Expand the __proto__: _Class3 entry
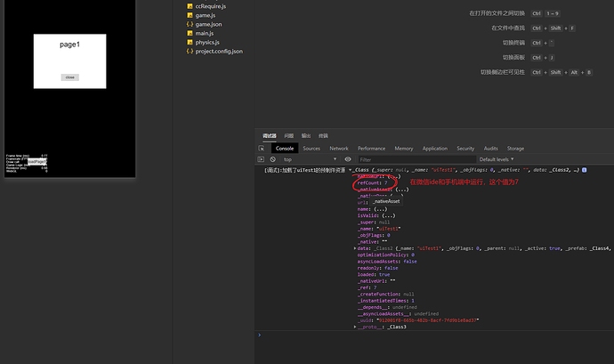The image size is (614, 364). 355,327
